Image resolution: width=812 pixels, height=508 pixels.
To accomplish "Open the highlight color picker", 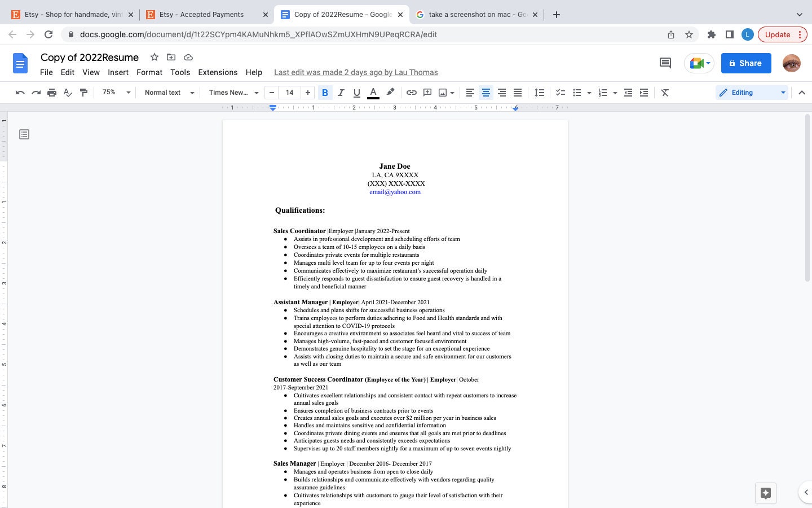I will 390,93.
